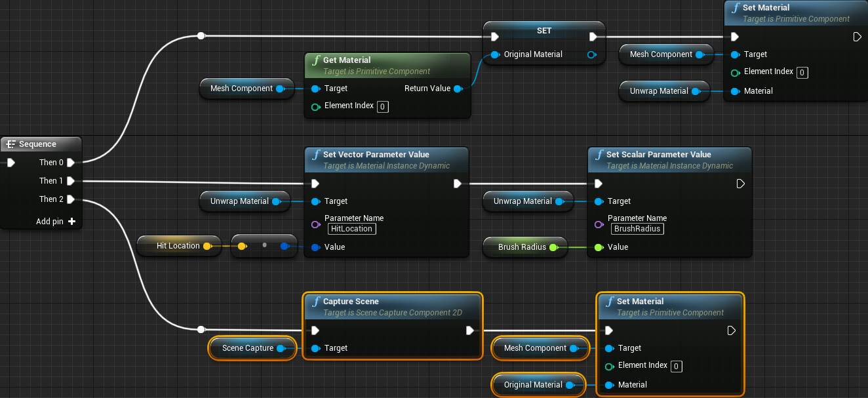
Task: Click the Get Material function icon
Action: pyautogui.click(x=316, y=60)
